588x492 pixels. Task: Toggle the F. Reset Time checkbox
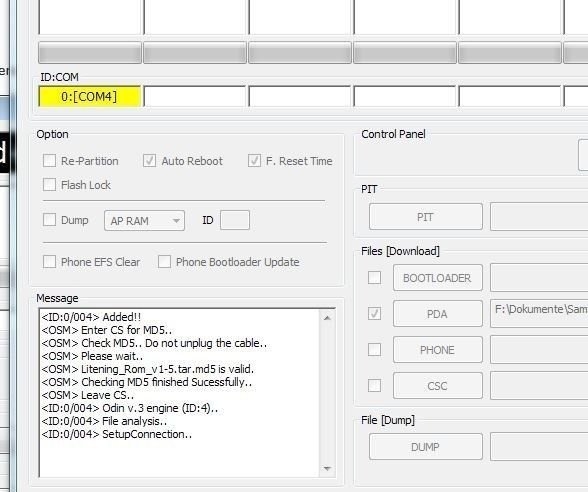pyautogui.click(x=254, y=161)
